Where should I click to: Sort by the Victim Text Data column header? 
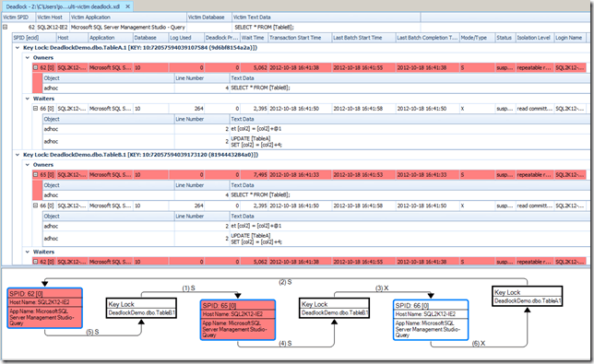(x=326, y=18)
